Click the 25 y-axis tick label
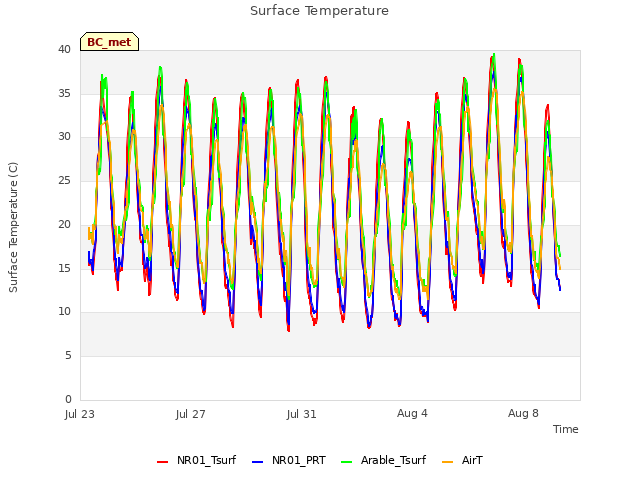 [x=64, y=180]
